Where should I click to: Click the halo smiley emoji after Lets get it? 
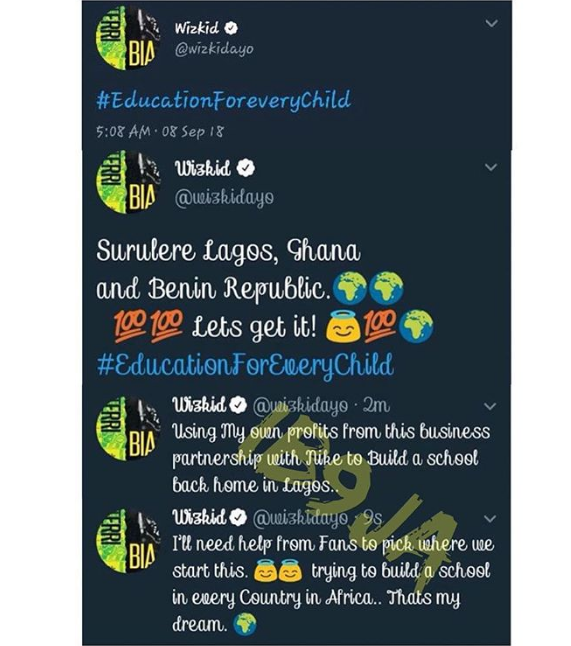[343, 326]
